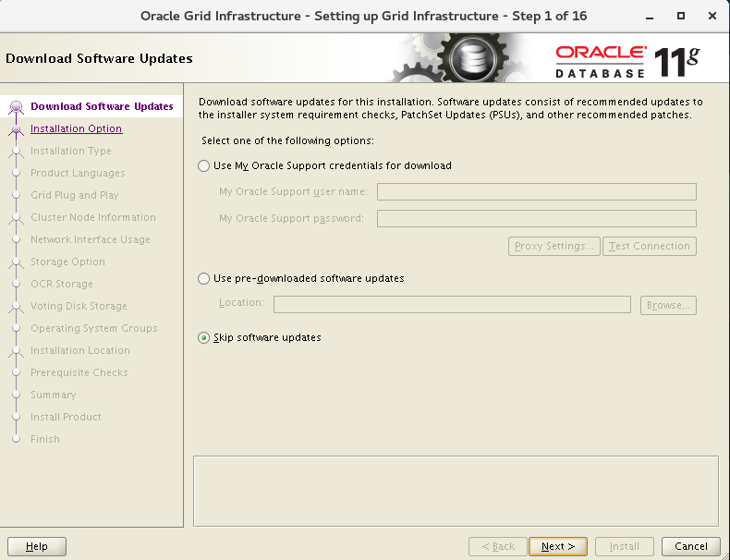Click Product Languages step in sidebar
730x560 pixels.
(x=78, y=173)
